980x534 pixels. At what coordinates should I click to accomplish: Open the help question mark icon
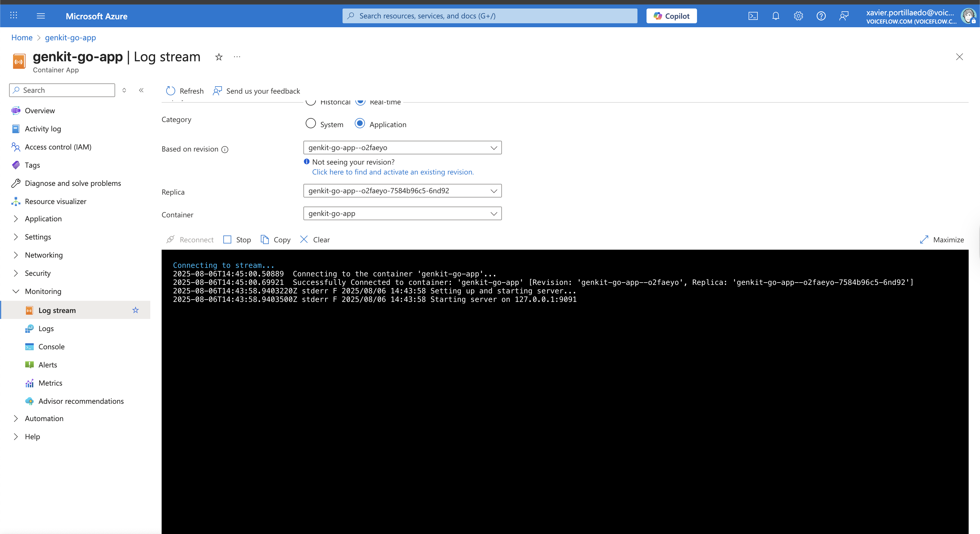point(821,16)
